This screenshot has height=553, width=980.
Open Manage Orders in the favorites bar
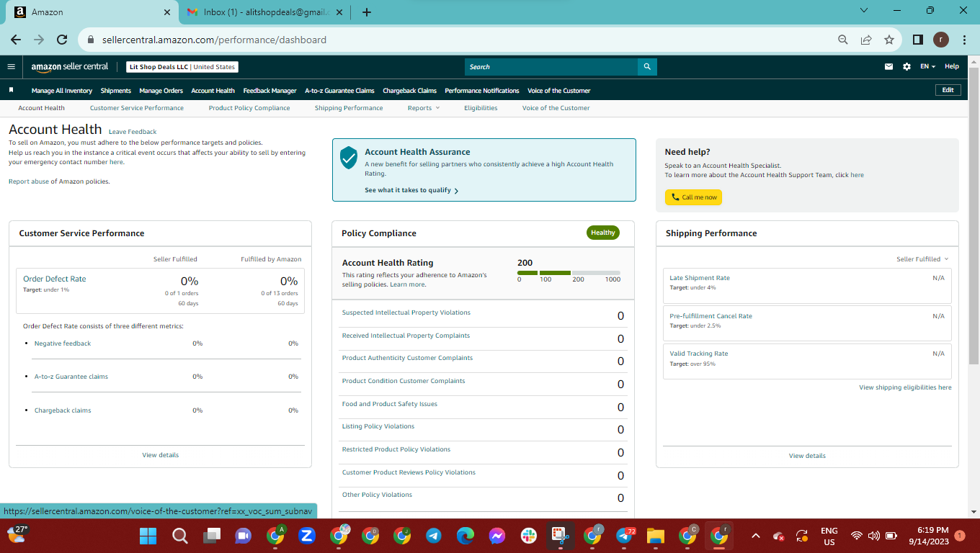tap(161, 91)
